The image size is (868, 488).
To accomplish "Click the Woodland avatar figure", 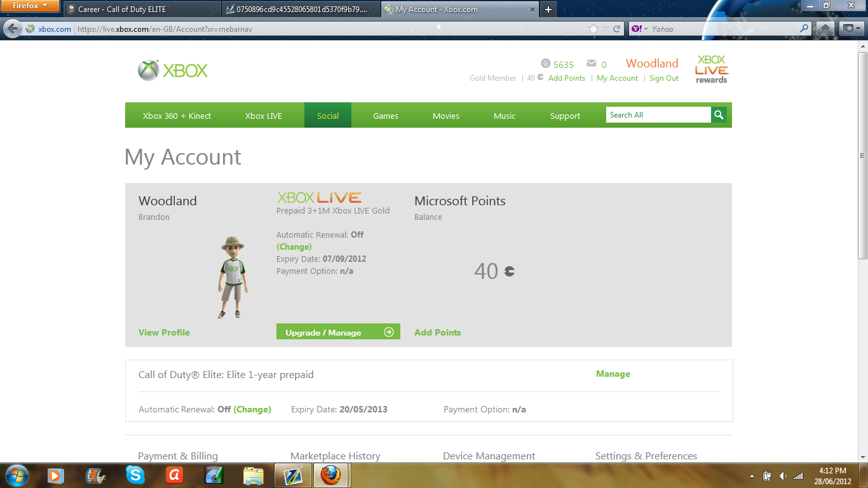I will click(233, 277).
